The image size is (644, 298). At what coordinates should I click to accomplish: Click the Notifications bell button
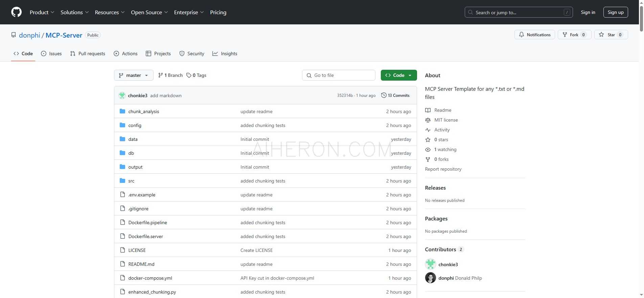click(534, 35)
